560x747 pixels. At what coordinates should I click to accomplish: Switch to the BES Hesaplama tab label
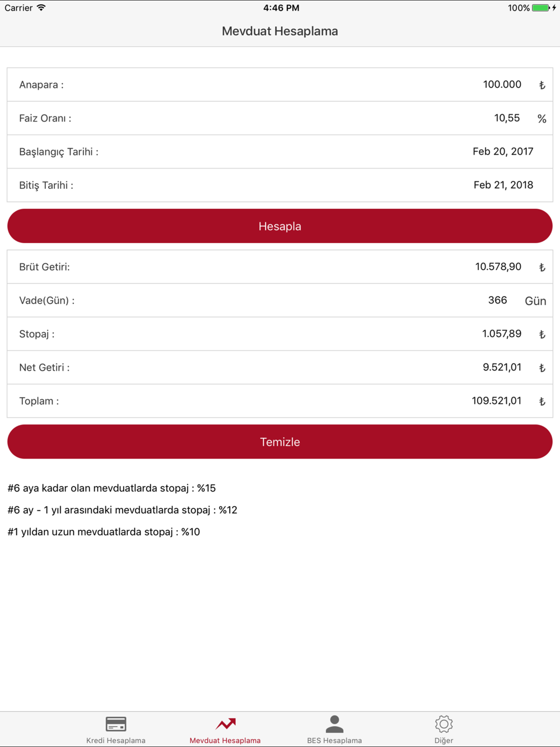tap(334, 740)
